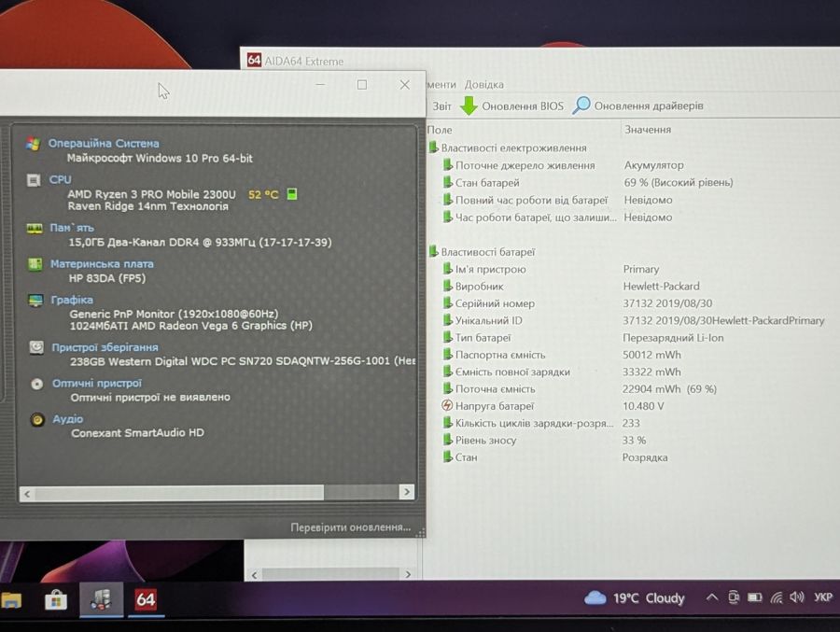Open the Пам'ять section link
The width and height of the screenshot is (840, 632).
pos(72,228)
